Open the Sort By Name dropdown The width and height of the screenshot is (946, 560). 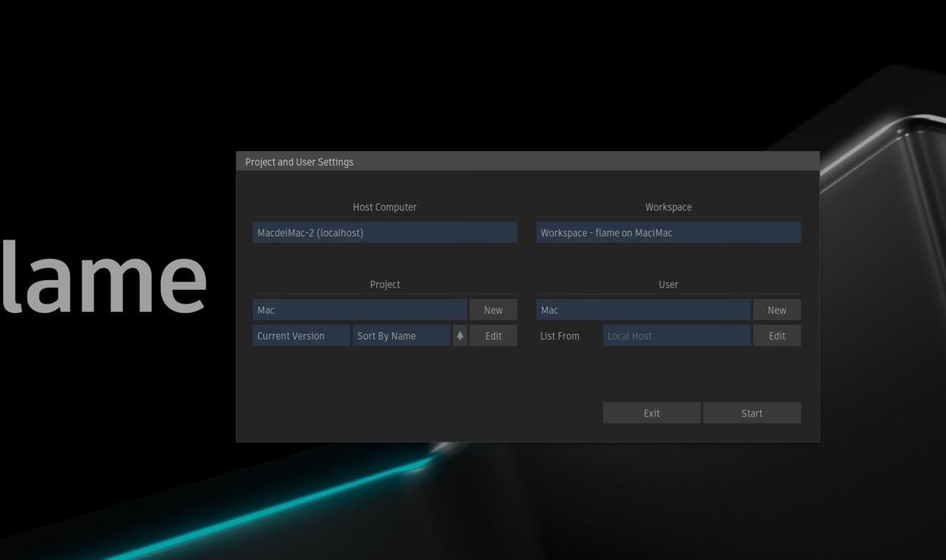[402, 334]
